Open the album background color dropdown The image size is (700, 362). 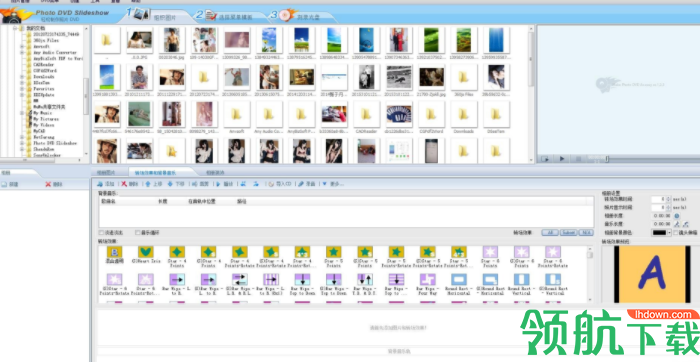click(x=669, y=233)
